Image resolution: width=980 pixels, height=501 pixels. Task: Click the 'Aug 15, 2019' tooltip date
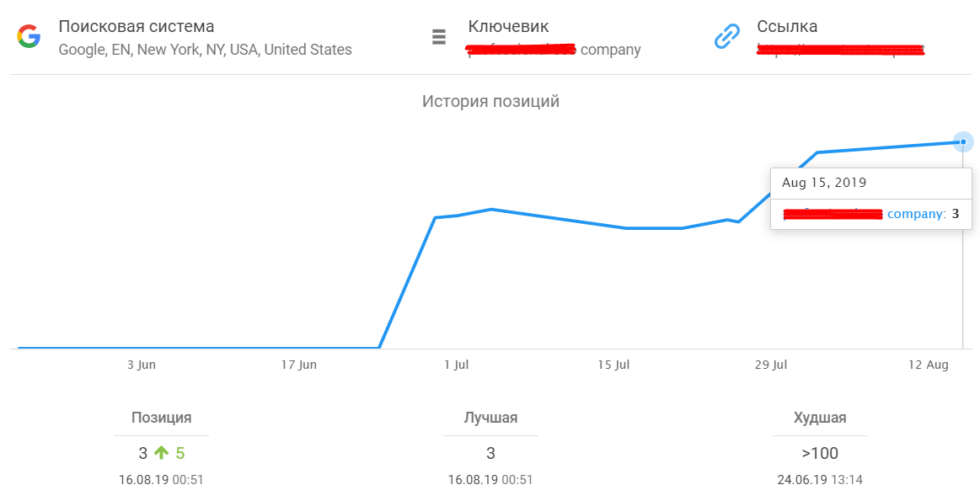click(x=824, y=182)
